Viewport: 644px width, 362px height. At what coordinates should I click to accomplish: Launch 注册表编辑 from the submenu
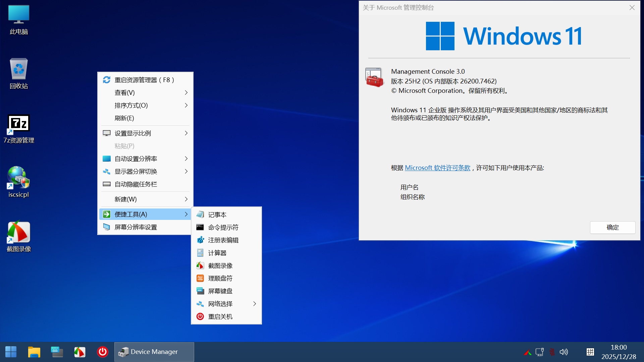pos(223,240)
